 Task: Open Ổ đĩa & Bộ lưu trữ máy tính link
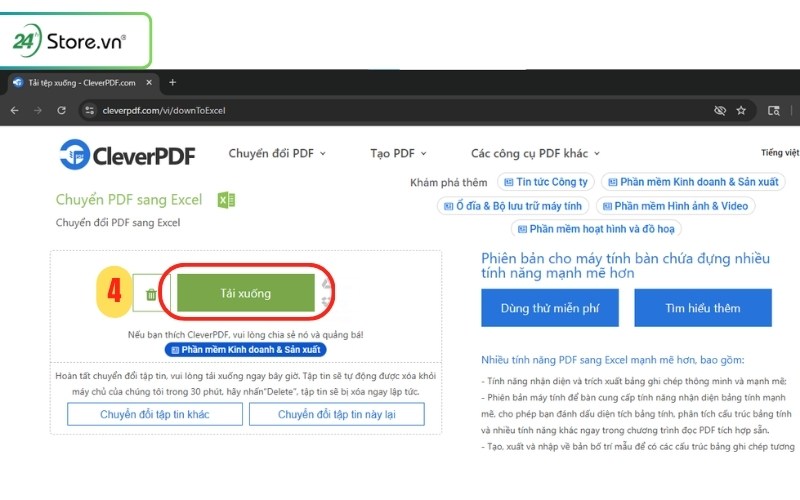point(513,206)
